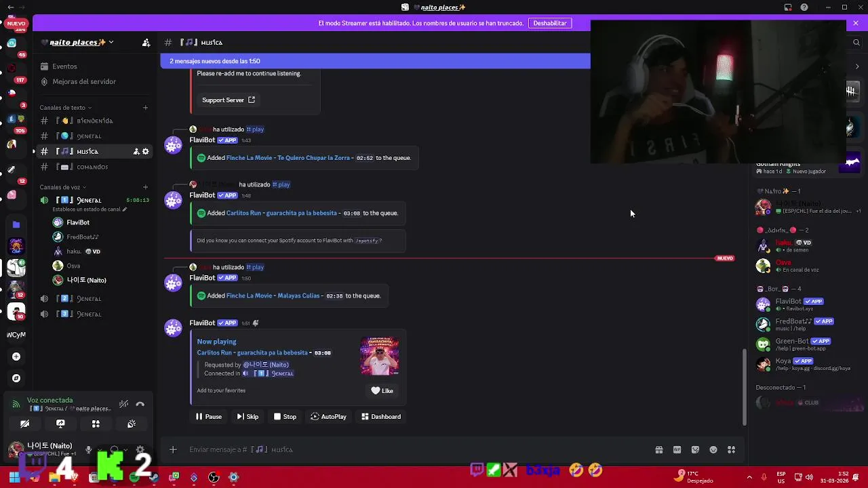Open Finche La Movie Malayas Culias link
Screen dimensions: 868x488
pyautogui.click(x=273, y=296)
